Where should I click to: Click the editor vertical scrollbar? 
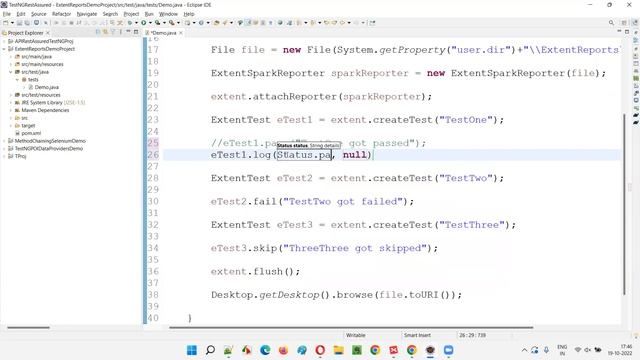click(x=624, y=204)
